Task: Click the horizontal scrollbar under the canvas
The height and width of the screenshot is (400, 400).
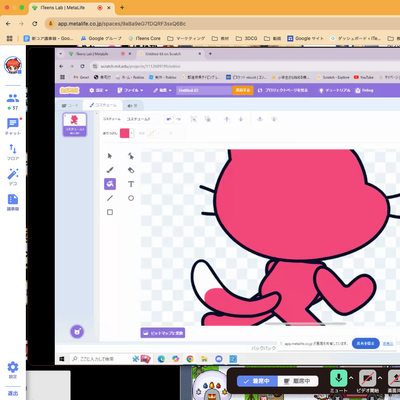Action: point(305,324)
